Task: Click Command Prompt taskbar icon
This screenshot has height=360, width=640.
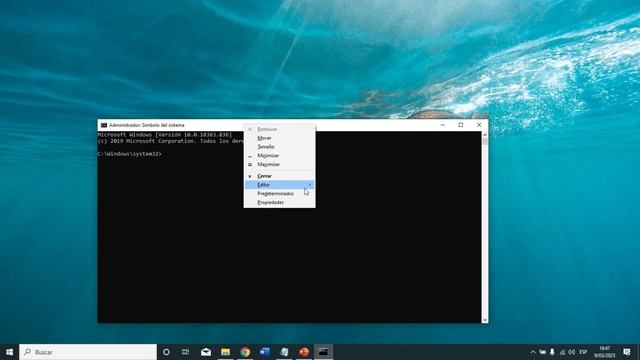Action: [323, 352]
